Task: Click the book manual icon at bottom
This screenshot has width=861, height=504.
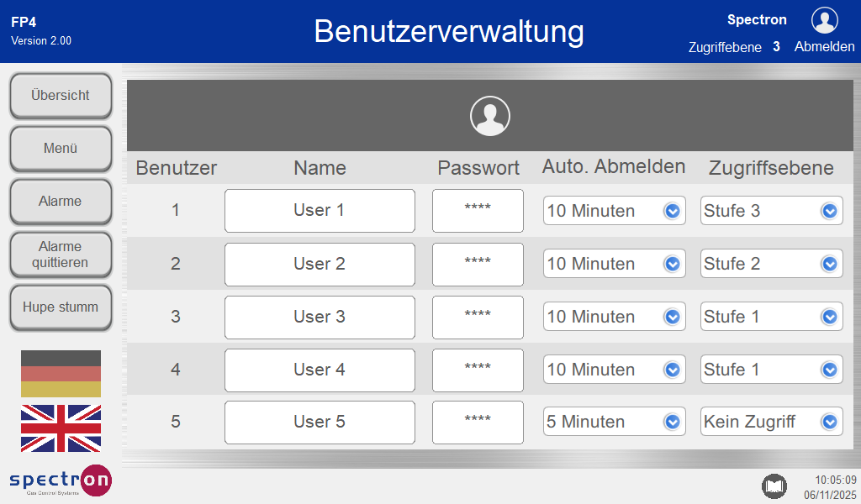Action: pyautogui.click(x=774, y=486)
